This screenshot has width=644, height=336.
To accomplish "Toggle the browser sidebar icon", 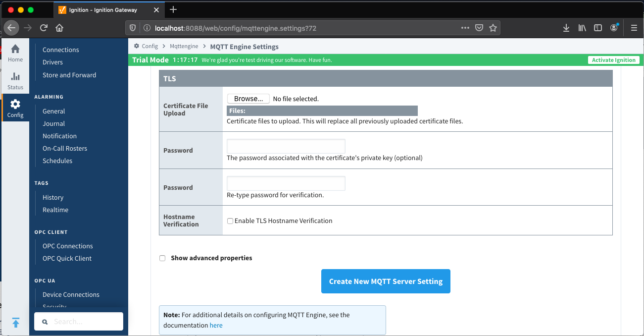I will pyautogui.click(x=598, y=28).
